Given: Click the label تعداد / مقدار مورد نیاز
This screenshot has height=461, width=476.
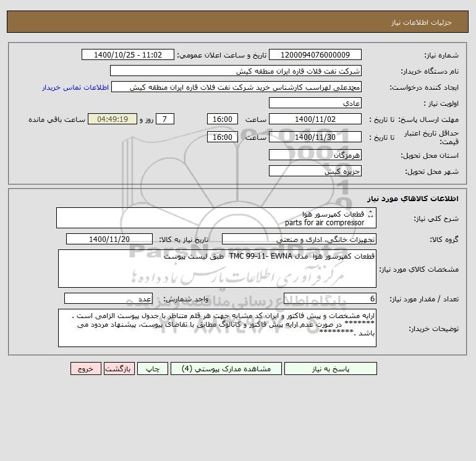Looking at the screenshot, I should pos(424,299).
